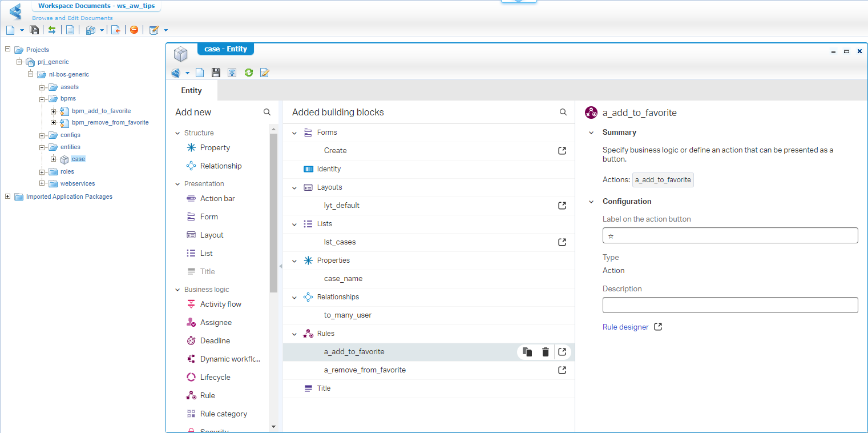The width and height of the screenshot is (868, 433).
Task: Open lyt_default layout in new window
Action: [562, 206]
